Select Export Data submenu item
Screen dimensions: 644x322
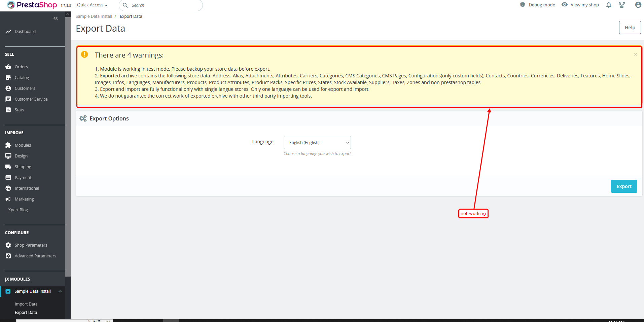point(26,313)
